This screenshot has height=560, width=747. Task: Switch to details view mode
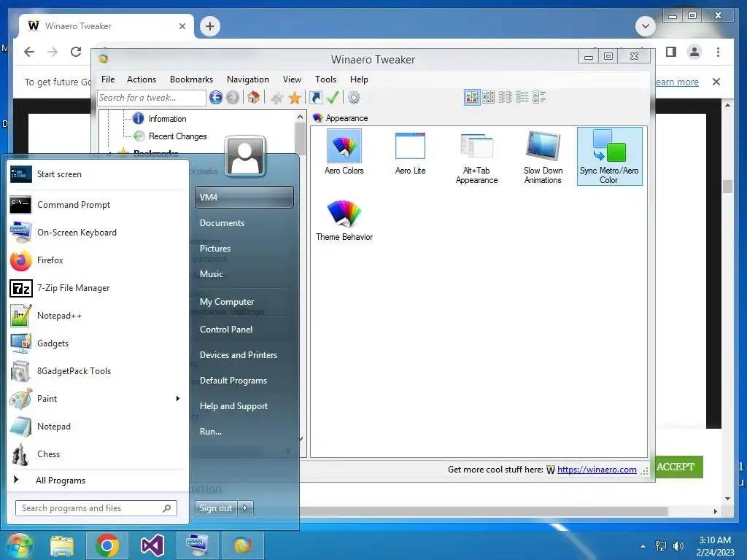point(539,98)
